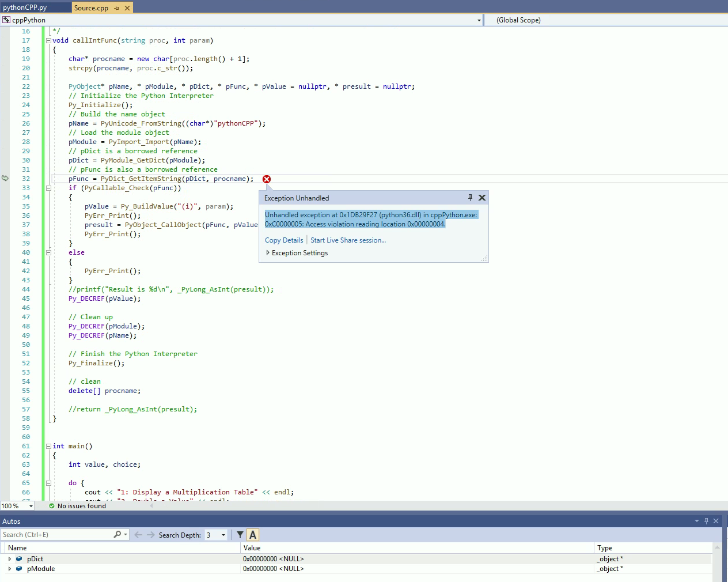Close the Exception Unhandled popup

click(482, 198)
